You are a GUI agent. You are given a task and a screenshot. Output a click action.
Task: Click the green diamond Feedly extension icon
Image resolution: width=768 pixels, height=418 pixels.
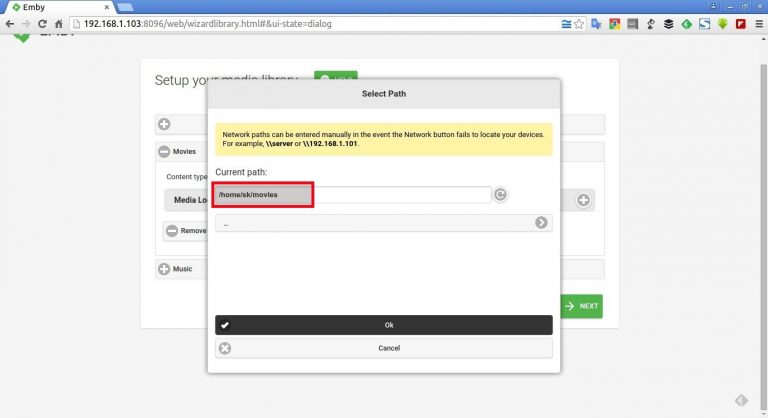click(x=687, y=24)
